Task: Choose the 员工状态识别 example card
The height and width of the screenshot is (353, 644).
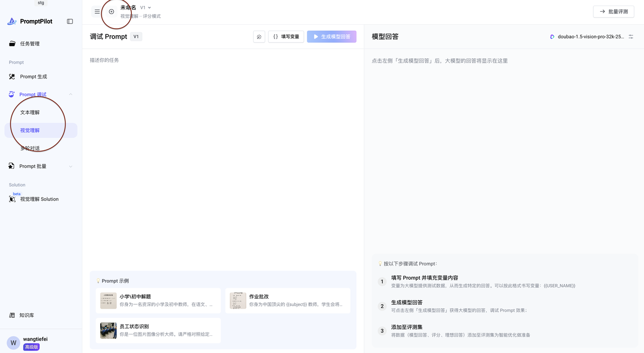Action: pyautogui.click(x=158, y=330)
